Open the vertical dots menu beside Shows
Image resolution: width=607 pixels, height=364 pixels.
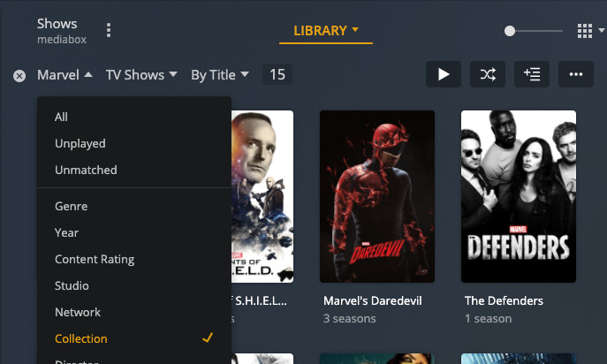point(109,30)
